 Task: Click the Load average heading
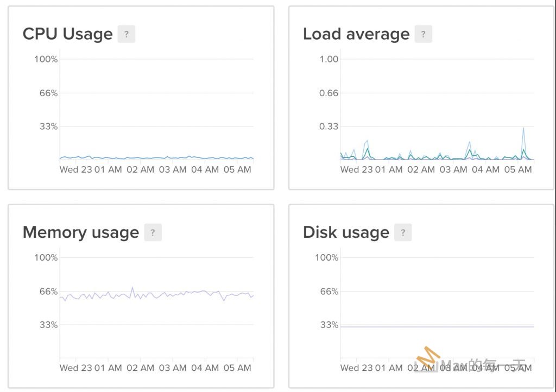[356, 34]
